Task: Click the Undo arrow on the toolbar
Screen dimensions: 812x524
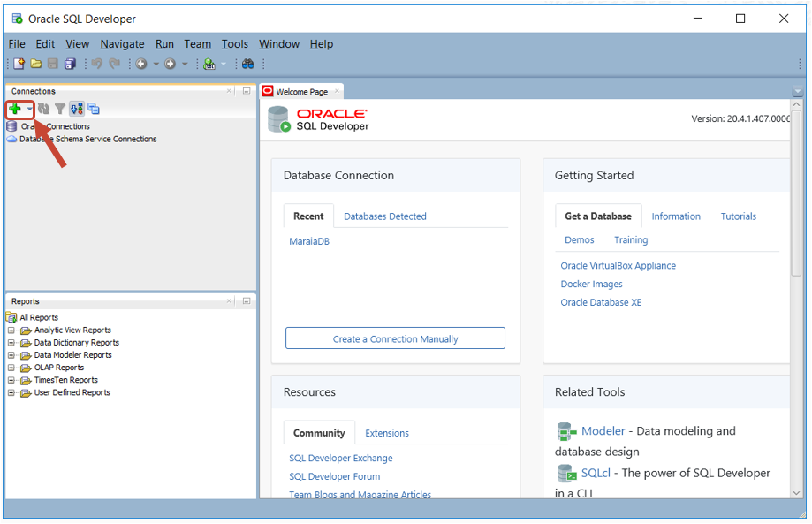Action: [x=95, y=64]
